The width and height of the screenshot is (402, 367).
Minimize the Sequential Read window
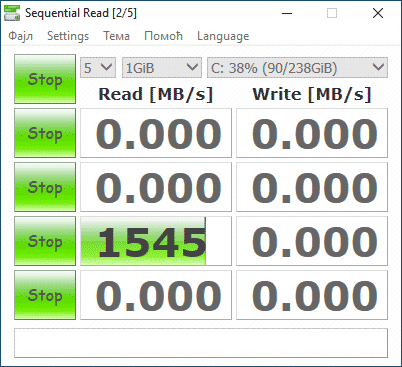(287, 13)
